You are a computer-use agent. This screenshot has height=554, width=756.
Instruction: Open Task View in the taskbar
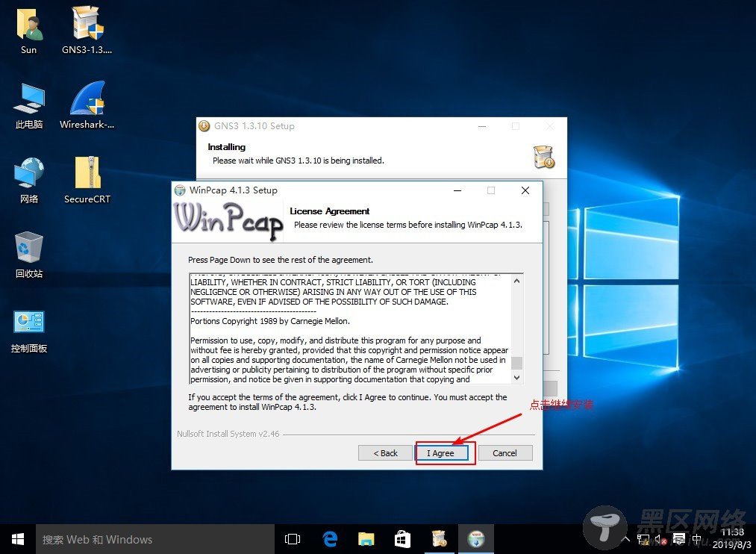tap(293, 540)
